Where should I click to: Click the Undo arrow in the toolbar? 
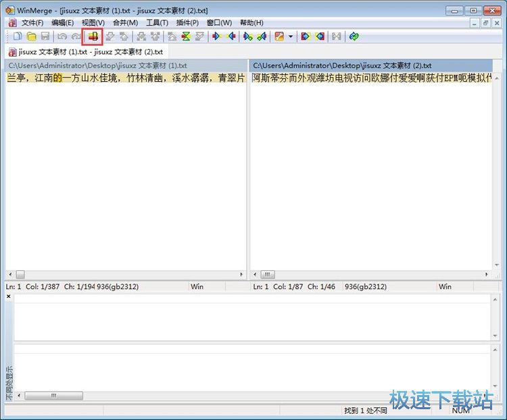62,36
